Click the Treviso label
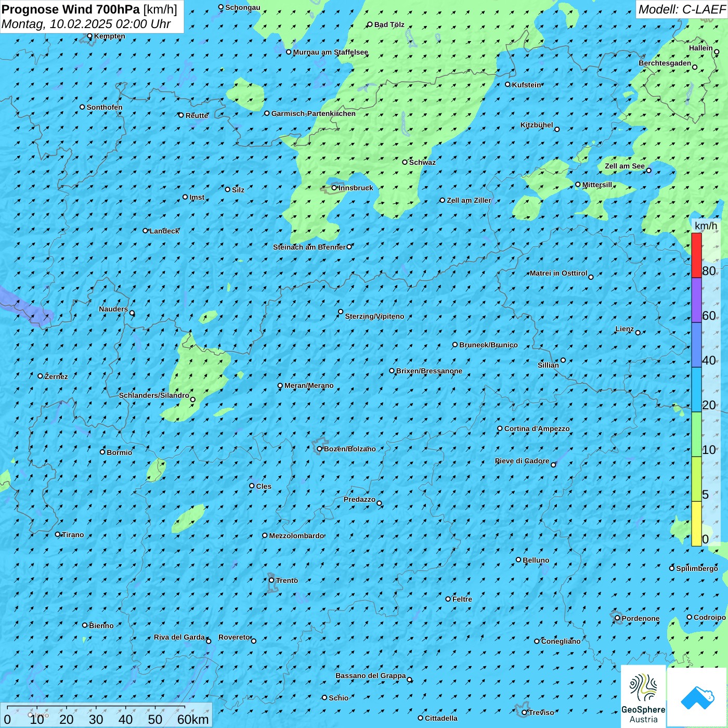The width and height of the screenshot is (728, 728). coord(541,712)
